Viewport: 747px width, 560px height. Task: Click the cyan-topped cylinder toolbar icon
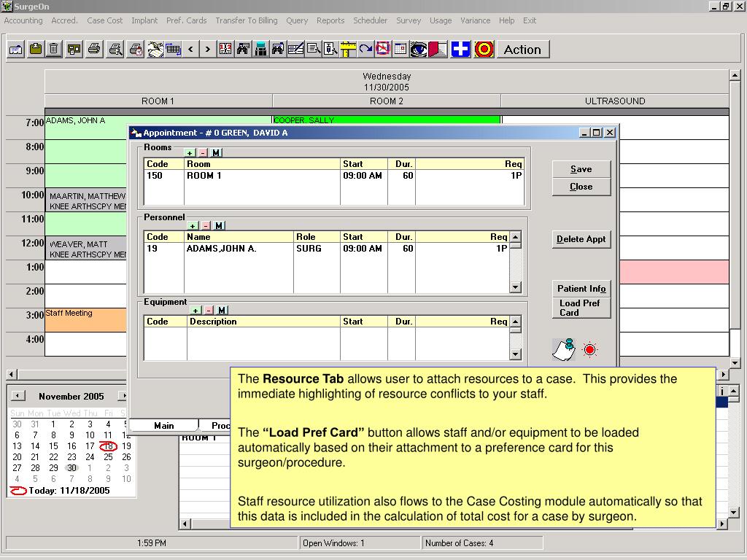260,49
